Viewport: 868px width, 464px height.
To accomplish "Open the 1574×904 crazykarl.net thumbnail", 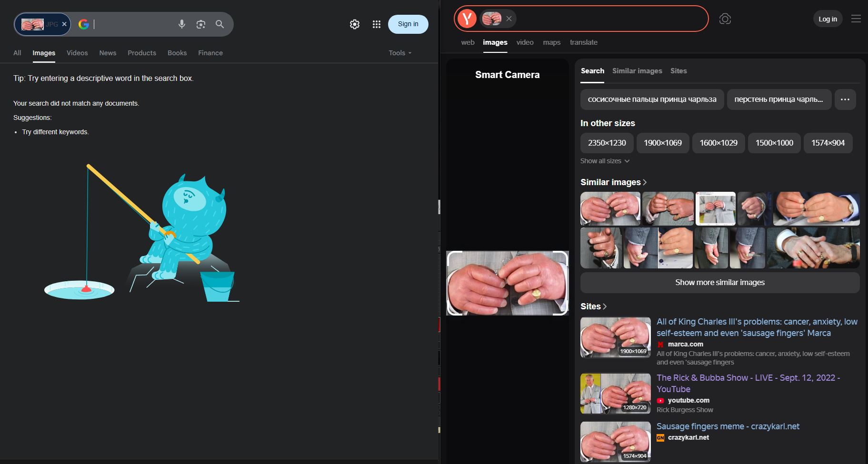I will [616, 442].
